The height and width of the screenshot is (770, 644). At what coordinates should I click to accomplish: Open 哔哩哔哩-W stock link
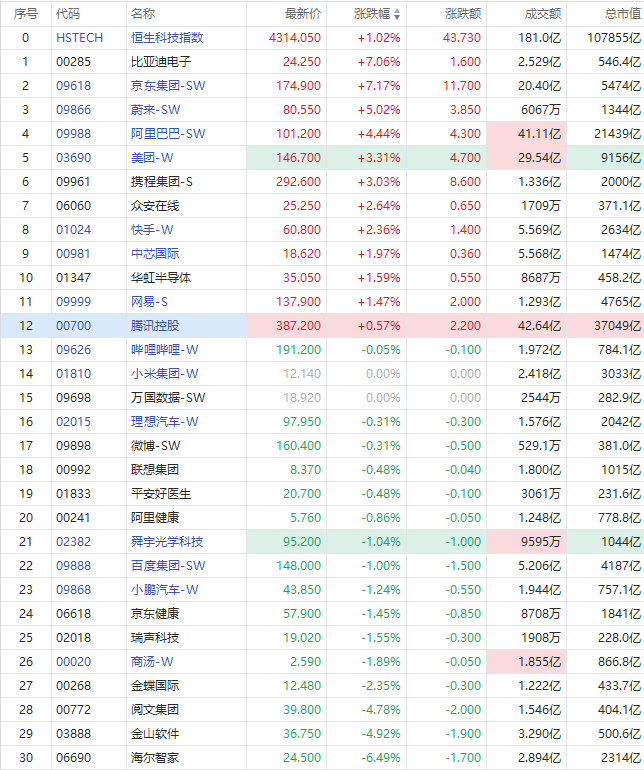[x=165, y=350]
